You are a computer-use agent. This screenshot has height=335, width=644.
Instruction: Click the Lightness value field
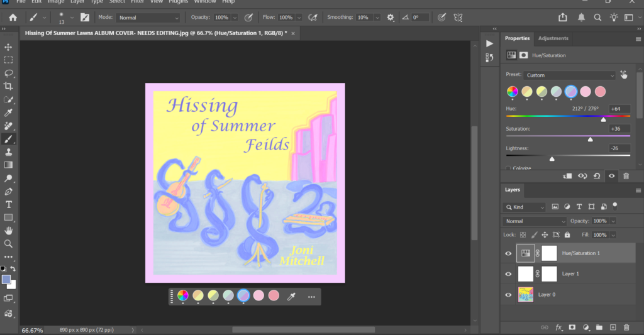[619, 148]
